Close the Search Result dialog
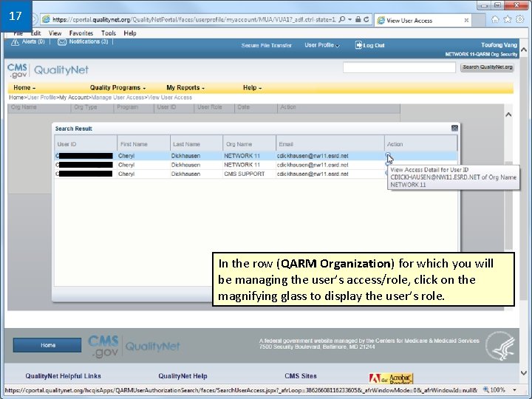532x399 pixels. (454, 129)
